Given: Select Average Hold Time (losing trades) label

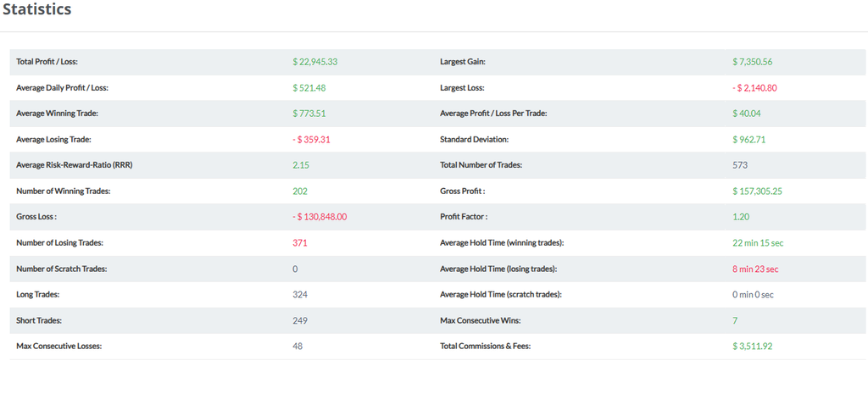Looking at the screenshot, I should click(x=498, y=269).
